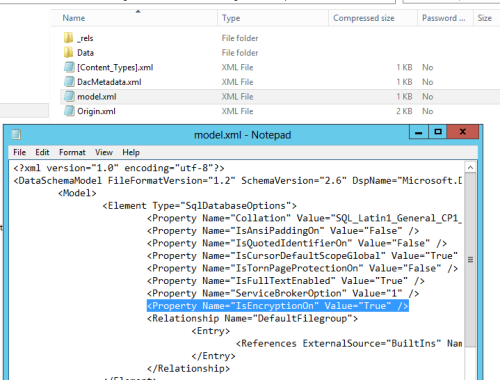Click the References ExternalSource line
This screenshot has height=380, width=500.
pos(349,343)
